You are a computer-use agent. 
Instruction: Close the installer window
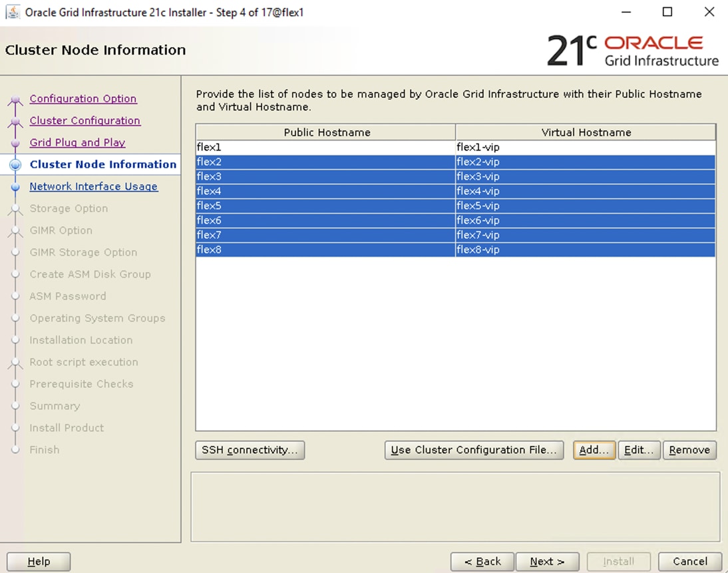click(x=709, y=12)
